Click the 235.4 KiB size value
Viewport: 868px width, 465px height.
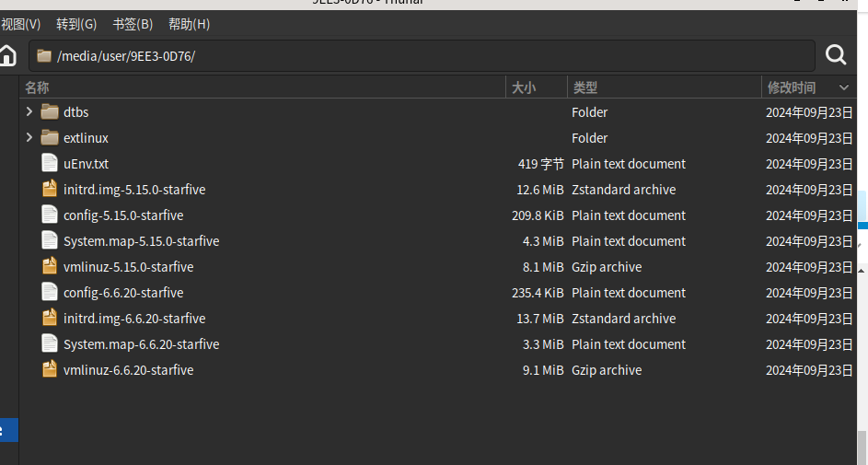[538, 293]
